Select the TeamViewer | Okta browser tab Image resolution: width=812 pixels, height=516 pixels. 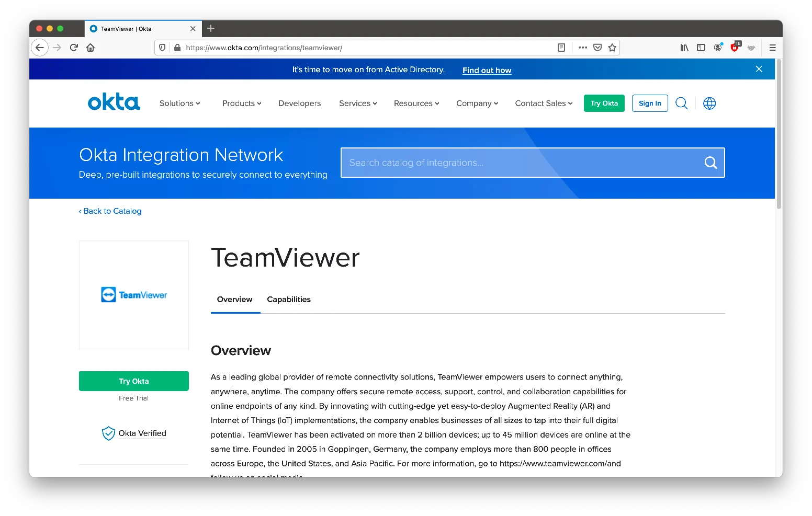pos(143,29)
